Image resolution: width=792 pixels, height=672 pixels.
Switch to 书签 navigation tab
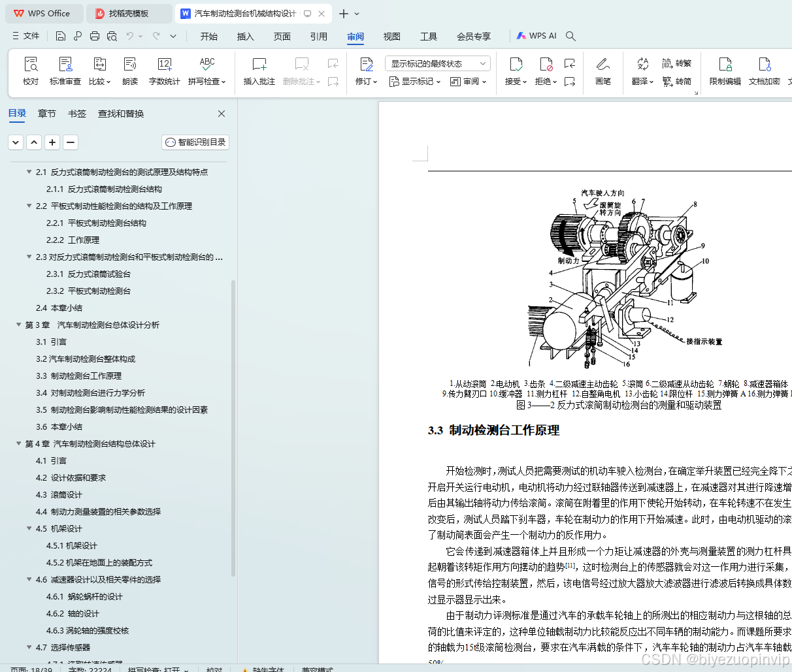[x=77, y=114]
